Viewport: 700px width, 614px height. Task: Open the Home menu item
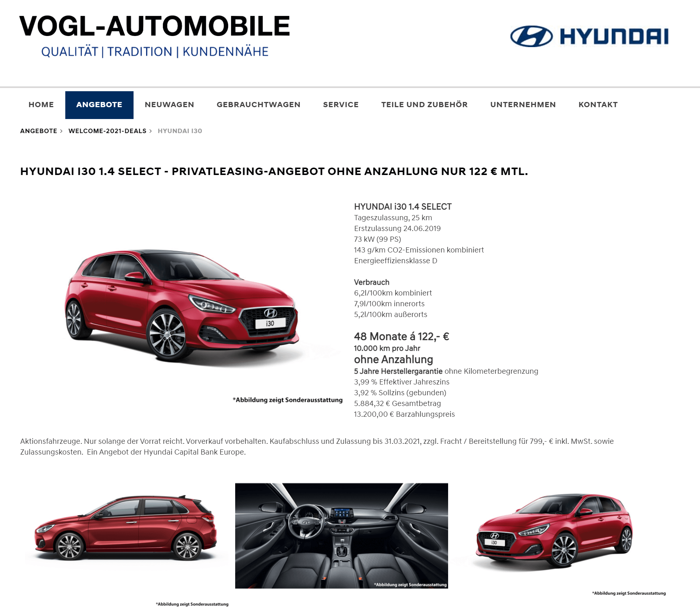[x=41, y=105]
